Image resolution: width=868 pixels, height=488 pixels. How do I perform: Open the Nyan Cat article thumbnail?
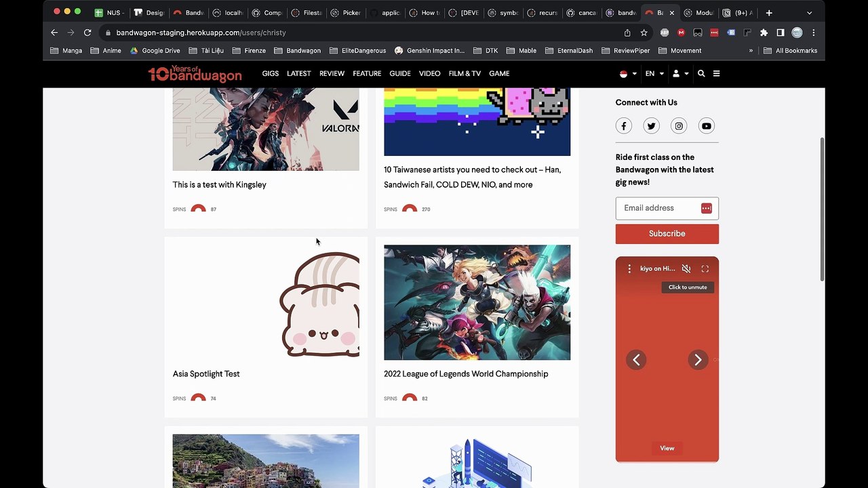(477, 122)
